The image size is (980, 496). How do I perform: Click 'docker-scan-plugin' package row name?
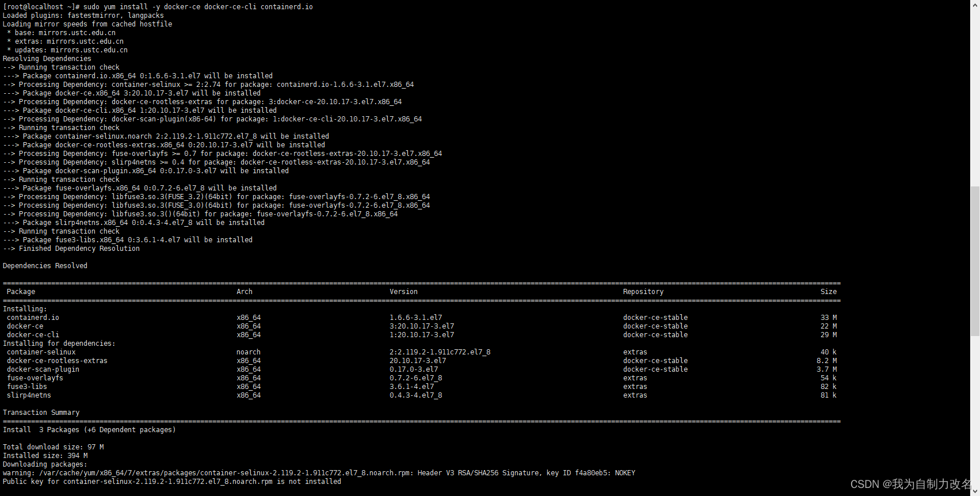pos(43,369)
